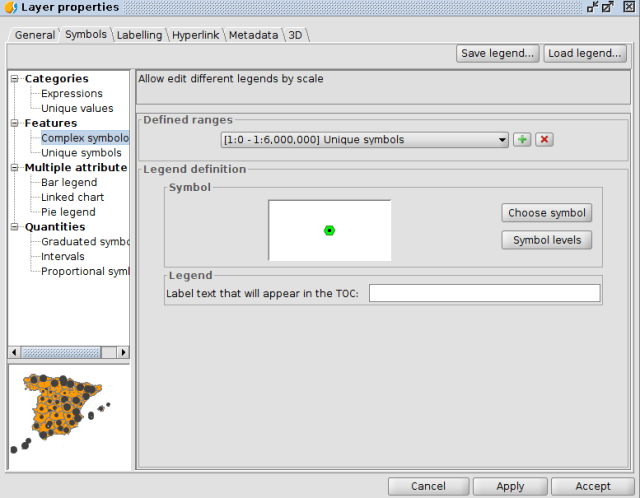Select Unique values in the tree
The width and height of the screenshot is (640, 498).
(77, 108)
